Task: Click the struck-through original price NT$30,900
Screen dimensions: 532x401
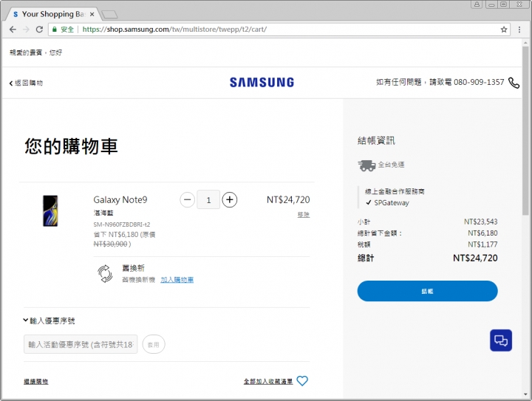Action: tap(110, 244)
